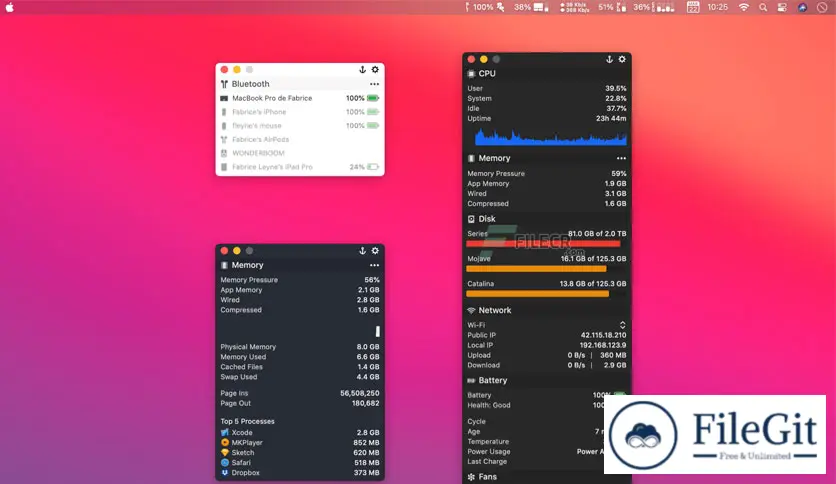
Task: Click the blue CPU usage graph
Action: (x=550, y=138)
